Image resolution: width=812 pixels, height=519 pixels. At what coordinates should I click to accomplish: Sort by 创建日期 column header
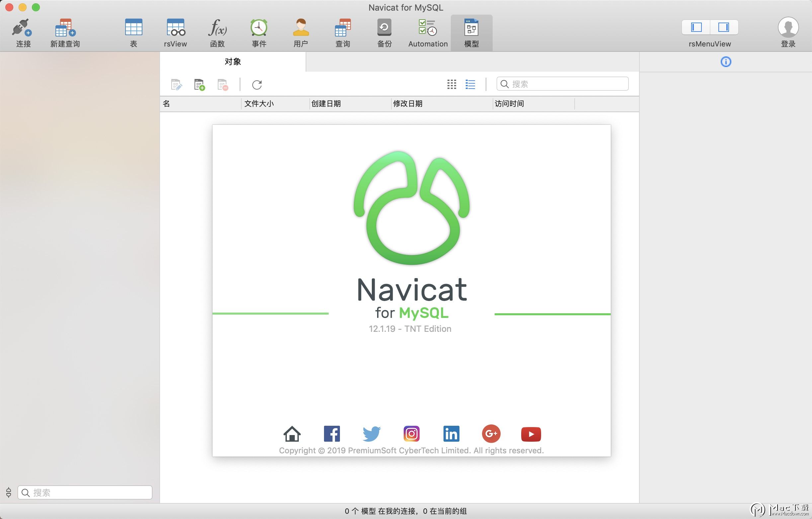(x=350, y=104)
